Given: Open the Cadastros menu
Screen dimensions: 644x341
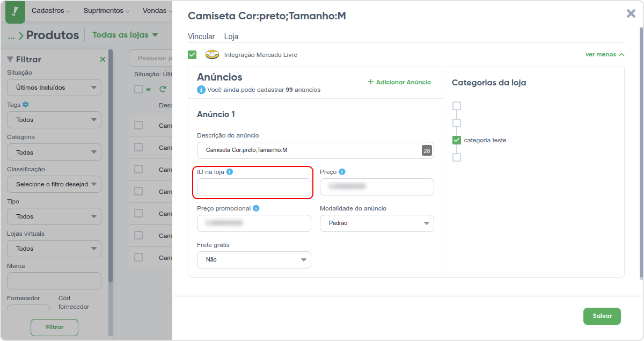Looking at the screenshot, I should pyautogui.click(x=51, y=11).
